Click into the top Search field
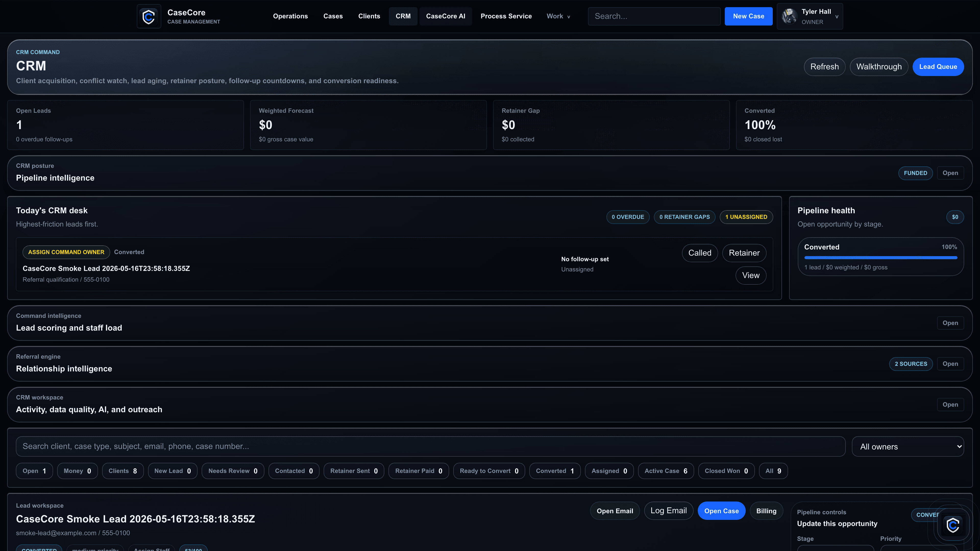Image resolution: width=980 pixels, height=551 pixels. tap(654, 16)
